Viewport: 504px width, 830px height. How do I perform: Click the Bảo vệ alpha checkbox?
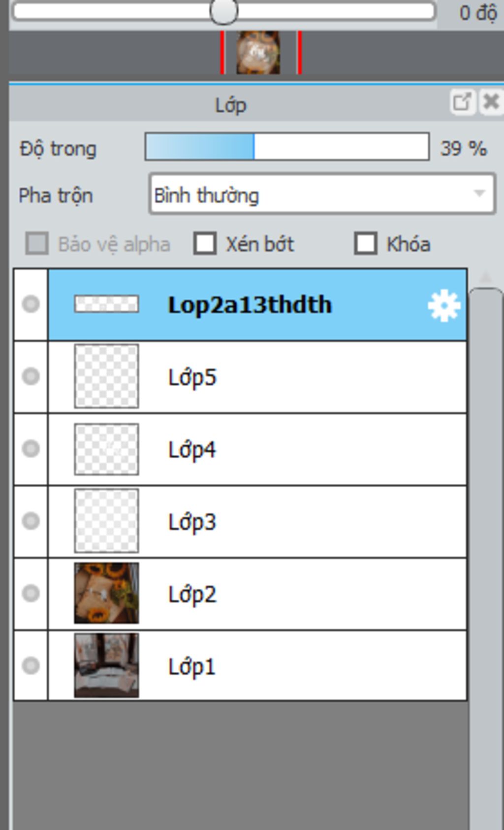click(37, 243)
